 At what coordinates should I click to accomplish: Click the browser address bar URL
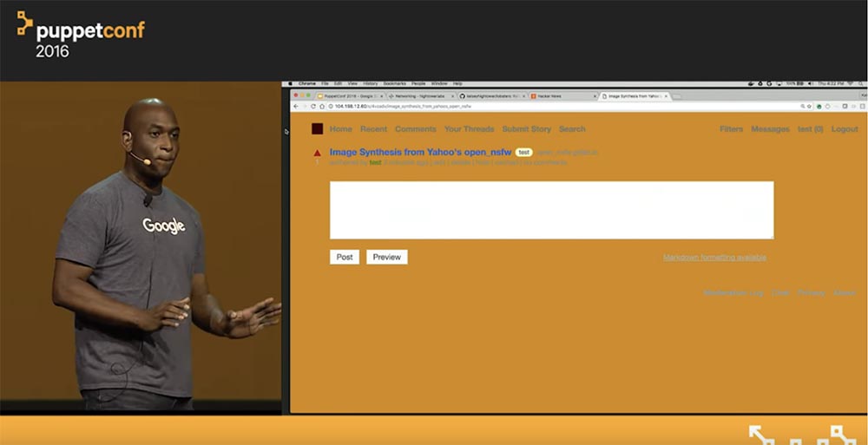click(x=403, y=107)
